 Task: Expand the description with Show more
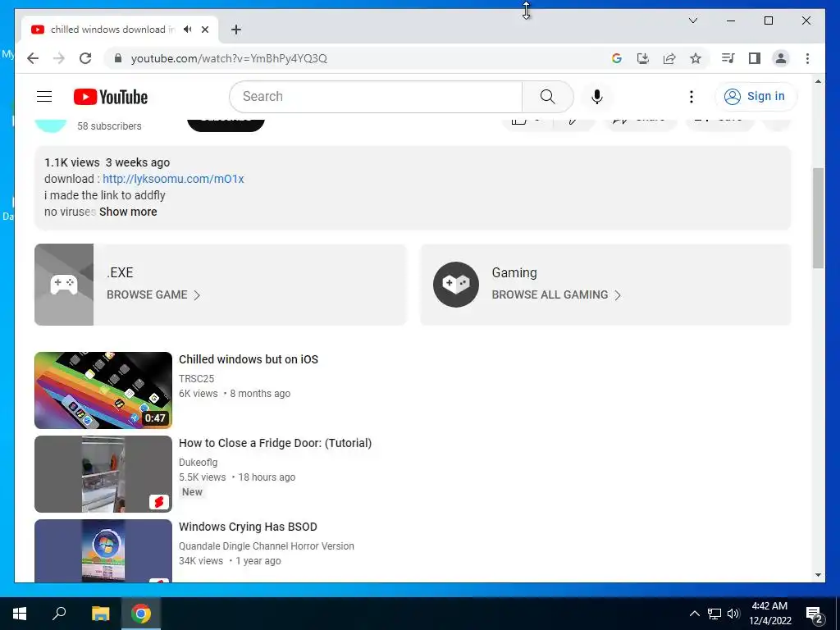click(x=128, y=212)
